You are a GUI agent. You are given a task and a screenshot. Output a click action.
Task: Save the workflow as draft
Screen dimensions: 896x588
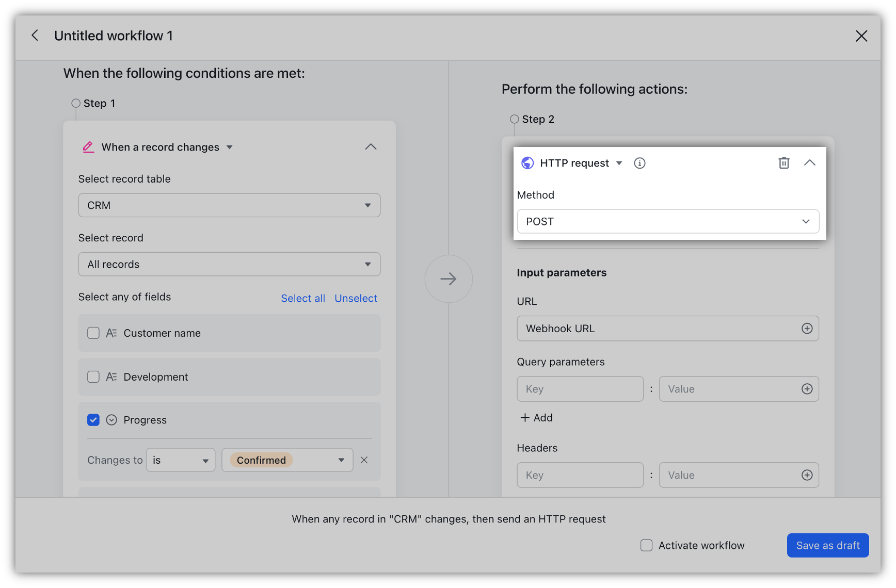pyautogui.click(x=828, y=545)
